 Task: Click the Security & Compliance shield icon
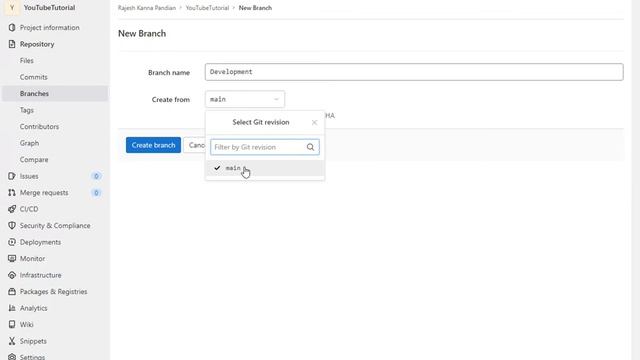[12, 225]
